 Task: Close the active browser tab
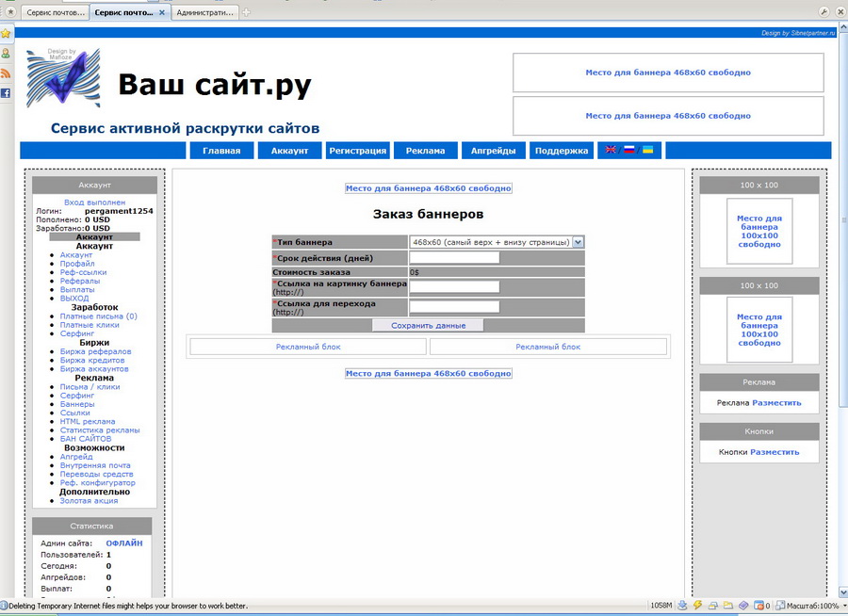(162, 13)
